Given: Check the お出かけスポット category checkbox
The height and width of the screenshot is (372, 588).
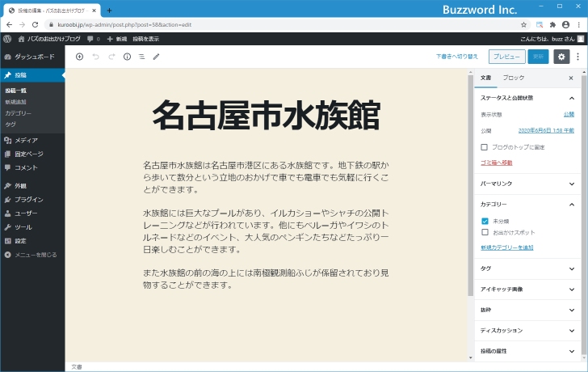Looking at the screenshot, I should (x=485, y=232).
